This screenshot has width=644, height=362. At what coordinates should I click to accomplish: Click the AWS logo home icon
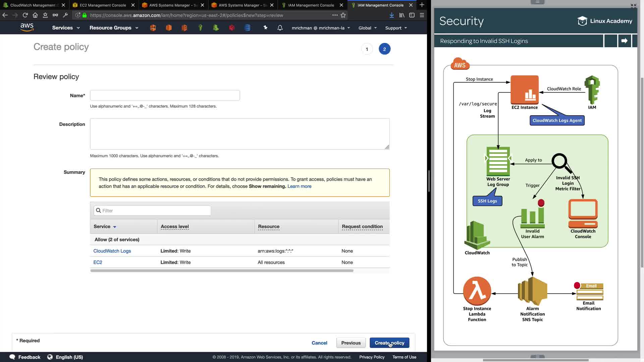(27, 27)
